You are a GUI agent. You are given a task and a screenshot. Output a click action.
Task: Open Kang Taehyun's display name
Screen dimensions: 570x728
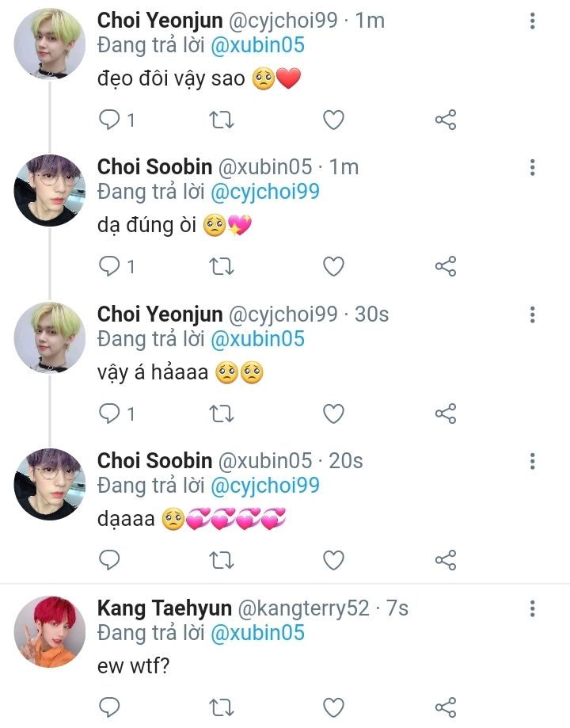pos(164,608)
